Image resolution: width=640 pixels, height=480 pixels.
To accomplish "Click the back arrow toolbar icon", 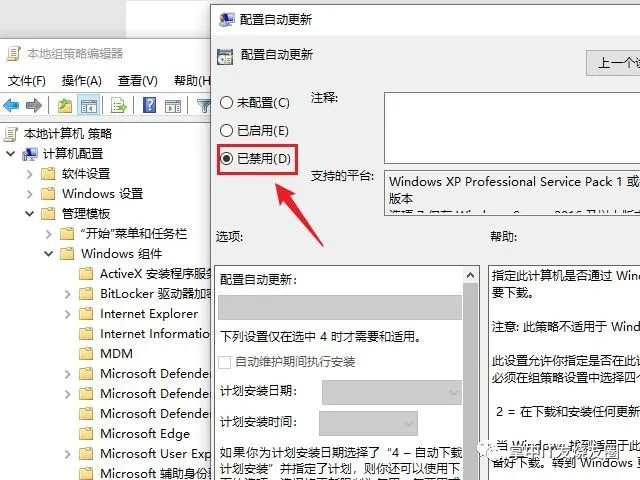I will 12,105.
